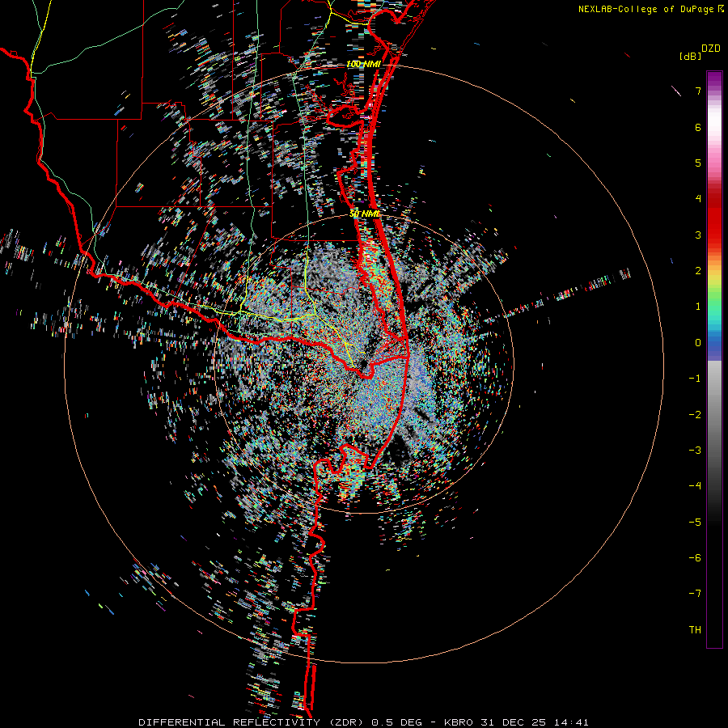This screenshot has height=728, width=728.
Task: Select the 2 value on the dB scale
Action: point(698,271)
